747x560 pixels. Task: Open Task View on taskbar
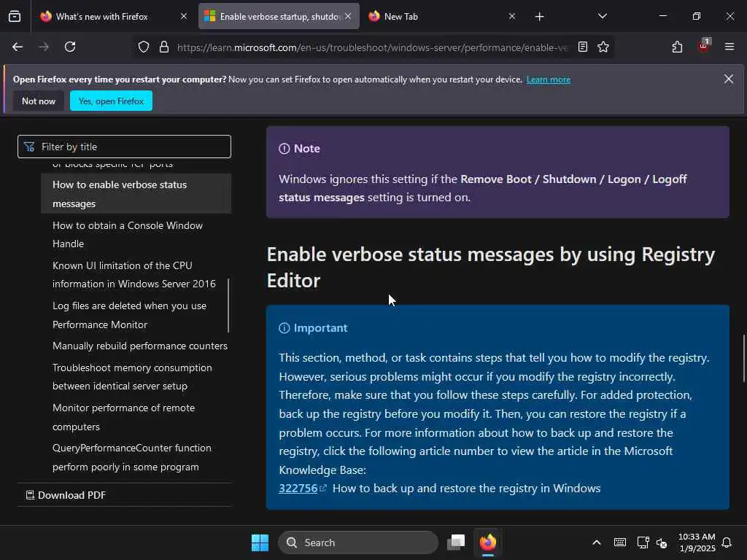click(x=456, y=542)
